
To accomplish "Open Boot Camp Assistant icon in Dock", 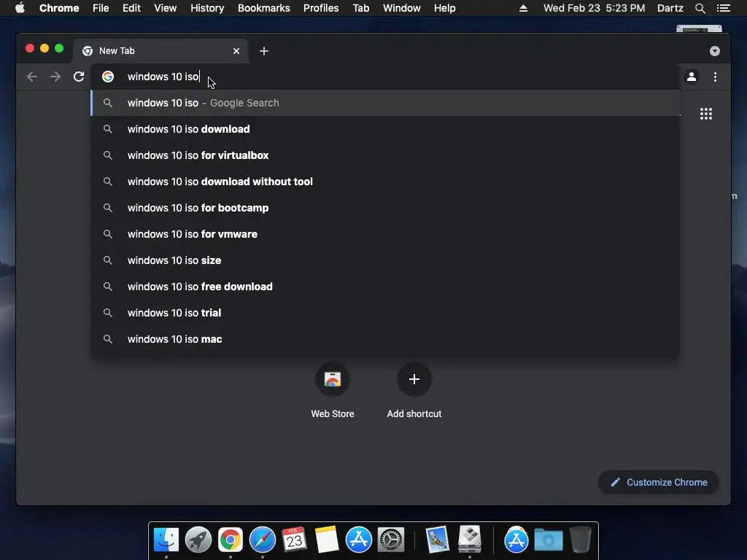I will click(x=470, y=540).
